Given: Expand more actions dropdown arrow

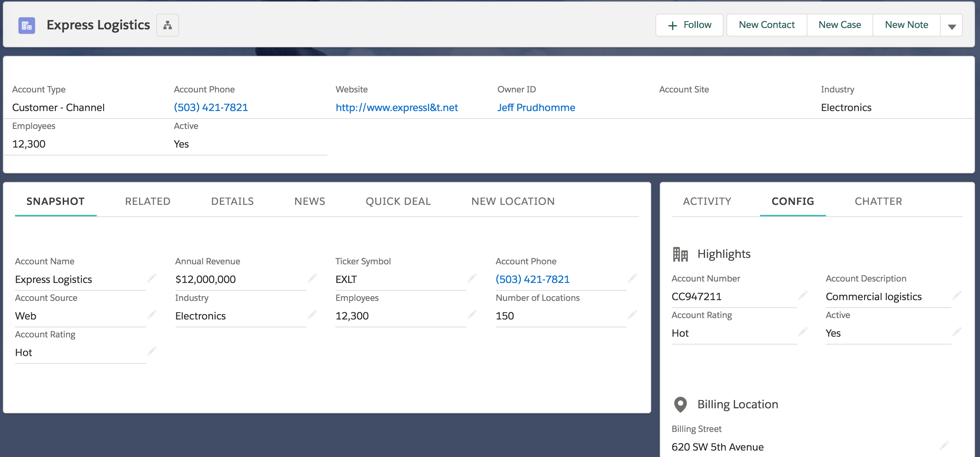Looking at the screenshot, I should [951, 26].
